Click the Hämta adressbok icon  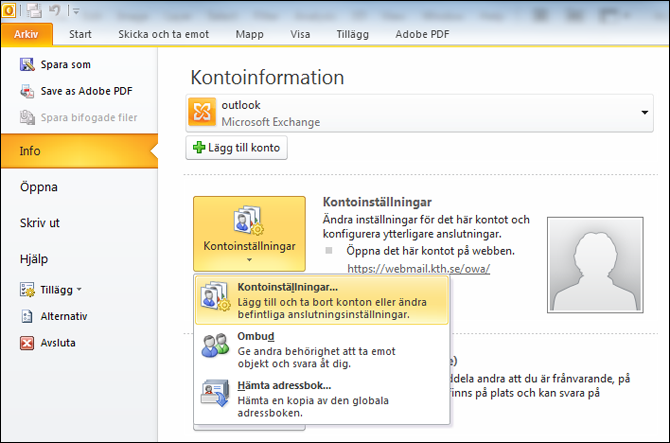coord(215,393)
